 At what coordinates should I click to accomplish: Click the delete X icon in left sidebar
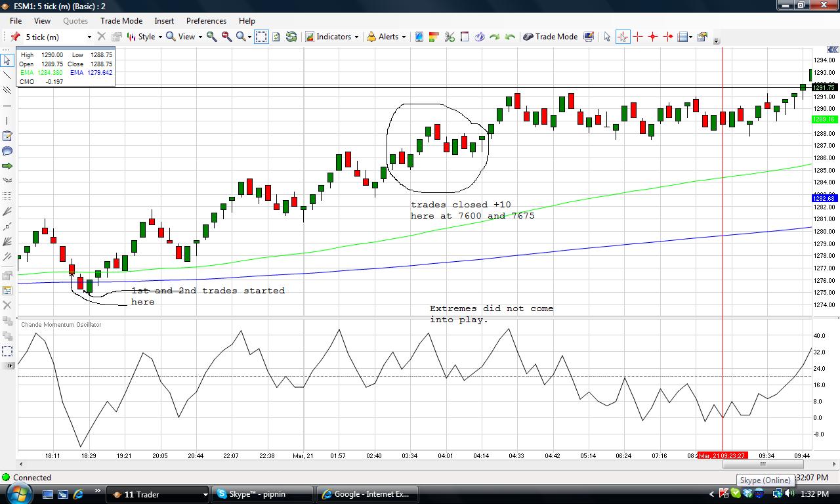[7, 305]
